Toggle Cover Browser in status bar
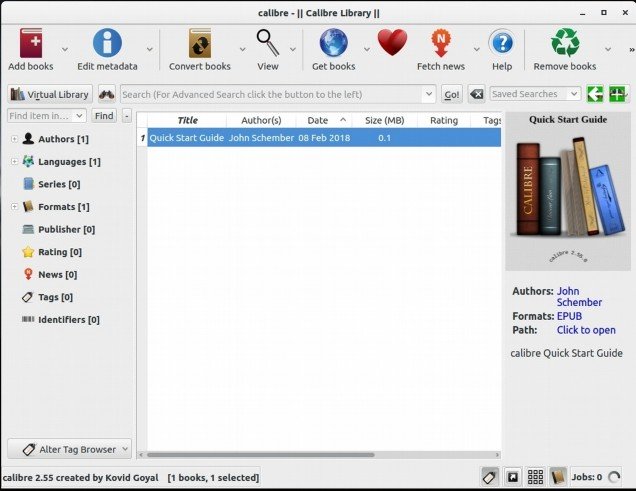The width and height of the screenshot is (636, 491). click(x=513, y=477)
